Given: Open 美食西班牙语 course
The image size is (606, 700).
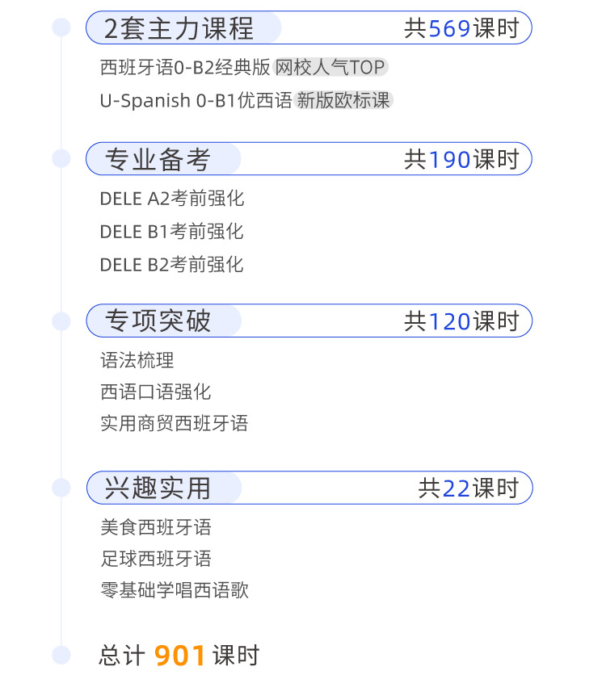Looking at the screenshot, I should coord(155,528).
